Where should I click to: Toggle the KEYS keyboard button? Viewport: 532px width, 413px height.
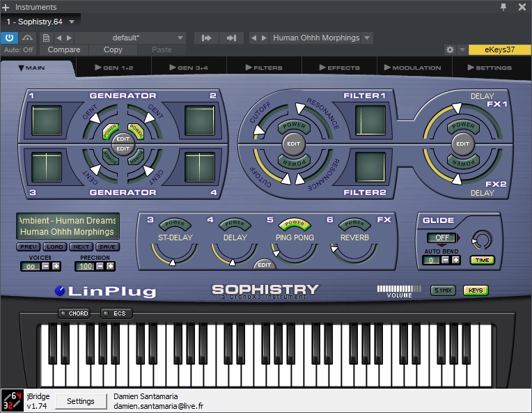(x=476, y=290)
